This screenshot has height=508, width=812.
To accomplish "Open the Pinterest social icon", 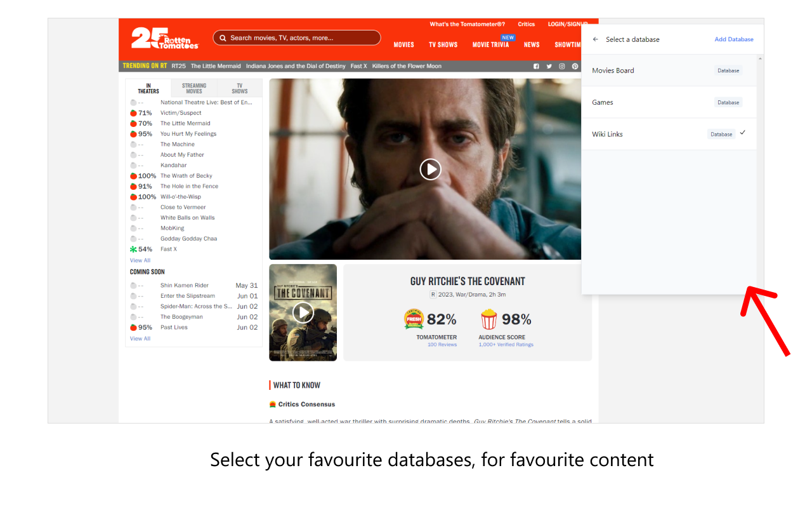I will click(575, 66).
